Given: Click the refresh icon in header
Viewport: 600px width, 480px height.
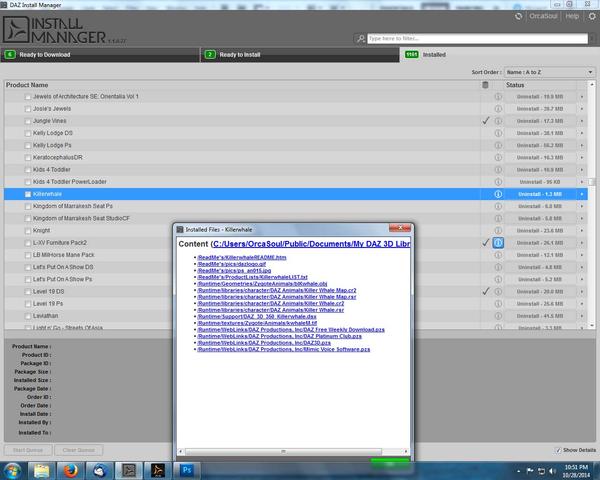Looking at the screenshot, I should click(x=518, y=16).
